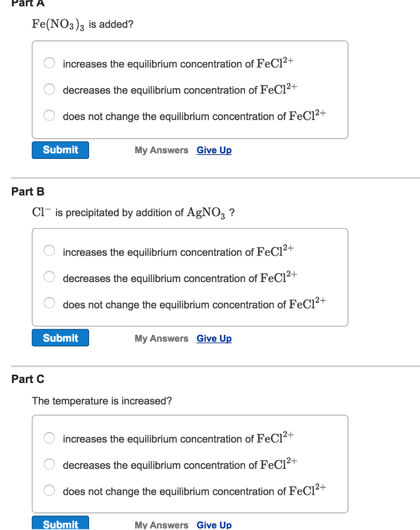Submit your answer for Part C
420x530 pixels.
click(x=60, y=524)
